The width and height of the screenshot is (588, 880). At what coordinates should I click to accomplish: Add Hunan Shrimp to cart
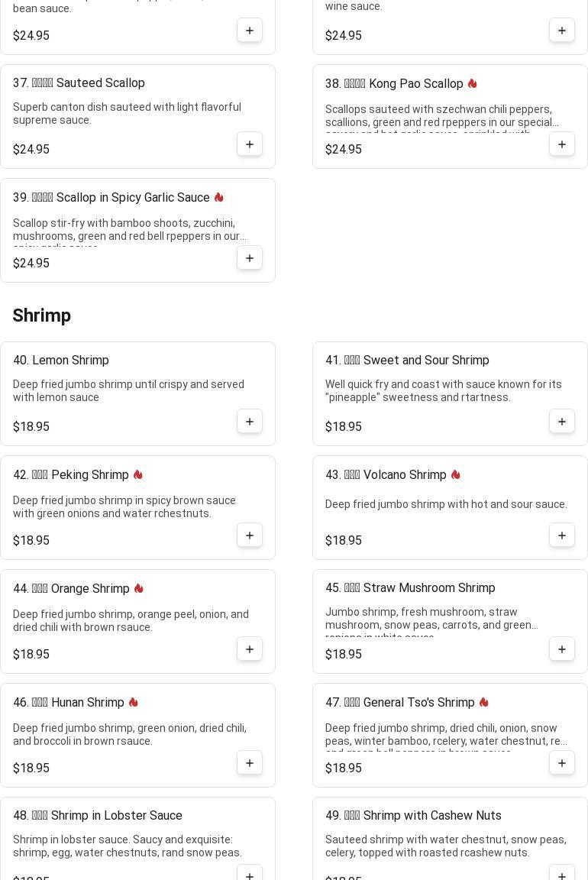[250, 763]
